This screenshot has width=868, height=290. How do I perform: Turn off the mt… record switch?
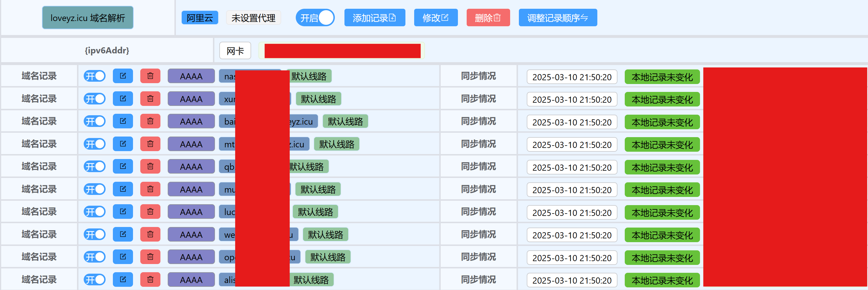95,144
